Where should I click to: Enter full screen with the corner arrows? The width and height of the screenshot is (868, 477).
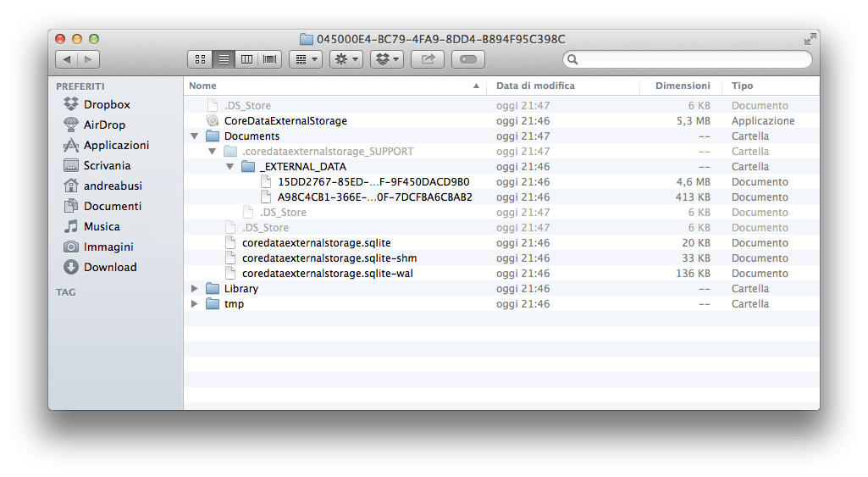pyautogui.click(x=810, y=39)
